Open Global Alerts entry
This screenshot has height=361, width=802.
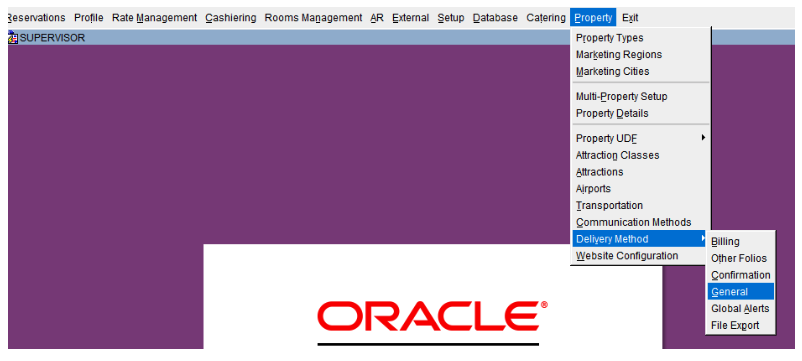(740, 308)
